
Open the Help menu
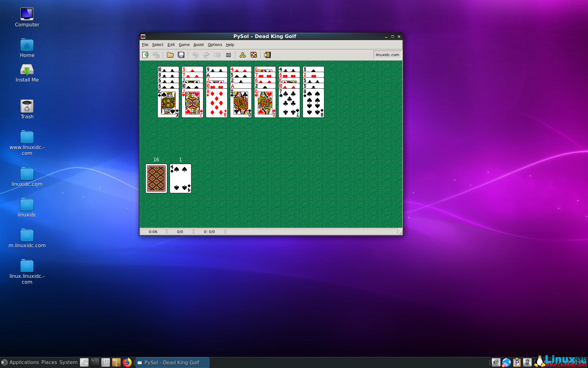coord(230,45)
